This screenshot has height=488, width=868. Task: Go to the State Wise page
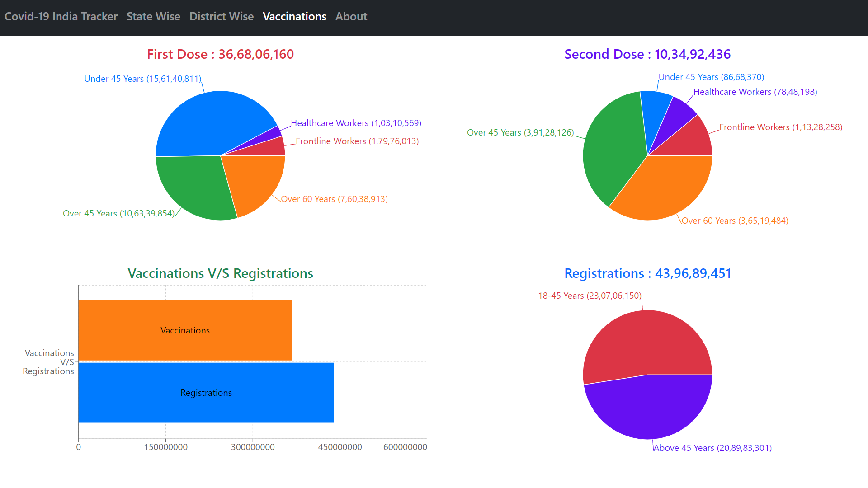click(153, 16)
